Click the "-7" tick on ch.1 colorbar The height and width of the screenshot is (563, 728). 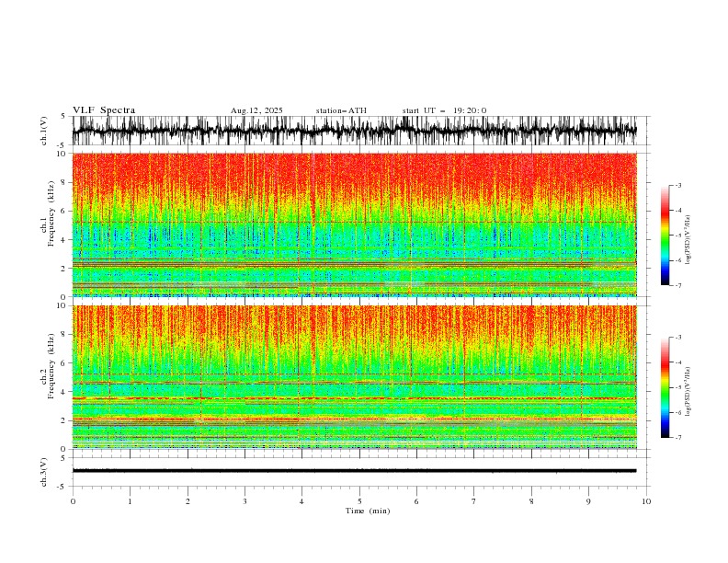click(x=678, y=285)
